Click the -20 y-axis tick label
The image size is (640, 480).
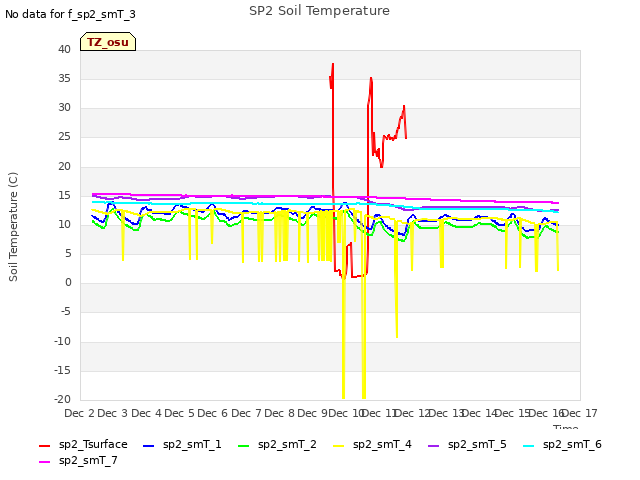click(62, 399)
